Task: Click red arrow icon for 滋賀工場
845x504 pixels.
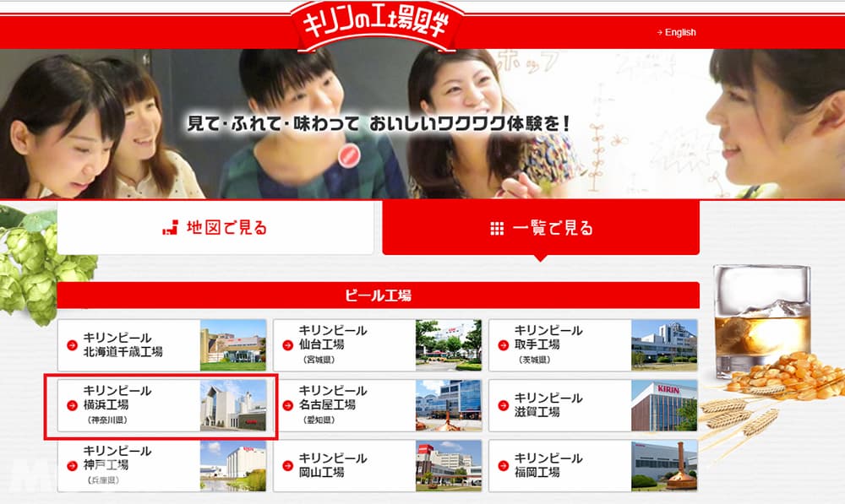Action: click(x=504, y=405)
